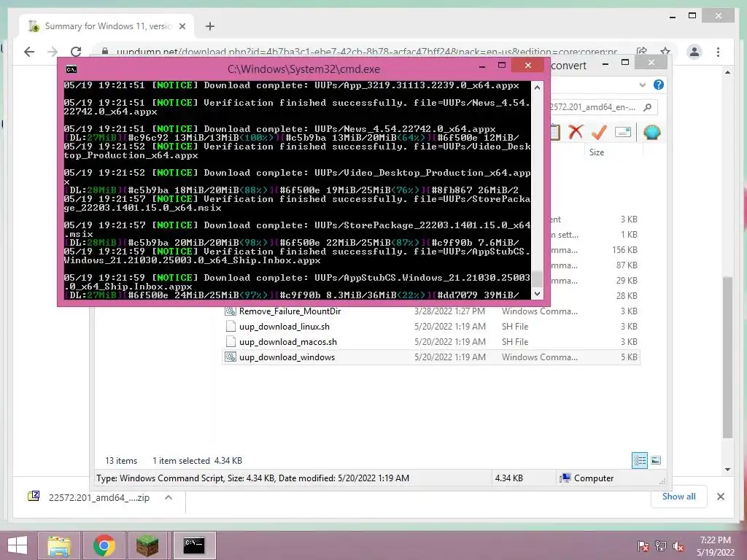Image resolution: width=747 pixels, height=560 pixels.
Task: Open the Minecraft block taskbar icon
Action: point(147,545)
